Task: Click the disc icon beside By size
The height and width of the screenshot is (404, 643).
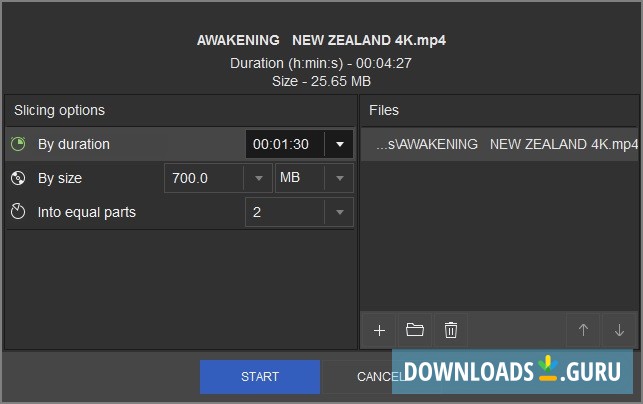Action: point(18,179)
